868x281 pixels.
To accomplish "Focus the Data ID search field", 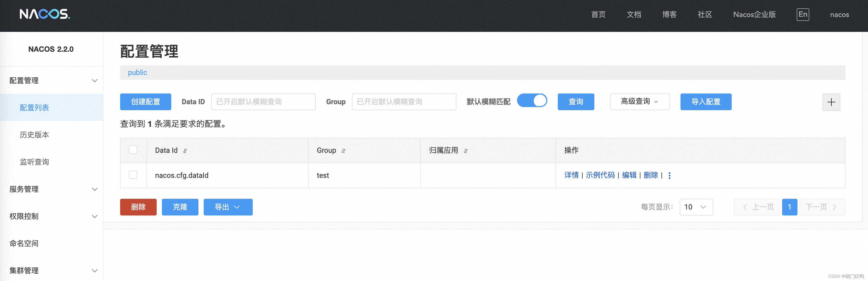I will pyautogui.click(x=263, y=102).
